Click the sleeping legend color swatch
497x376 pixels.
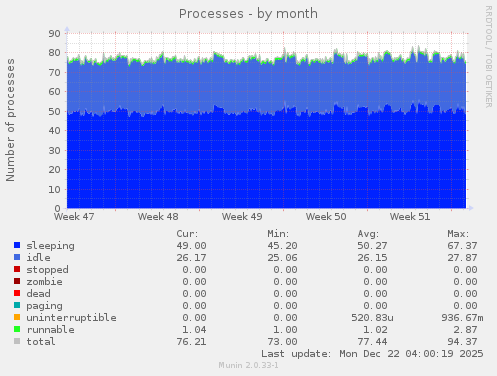click(x=17, y=245)
